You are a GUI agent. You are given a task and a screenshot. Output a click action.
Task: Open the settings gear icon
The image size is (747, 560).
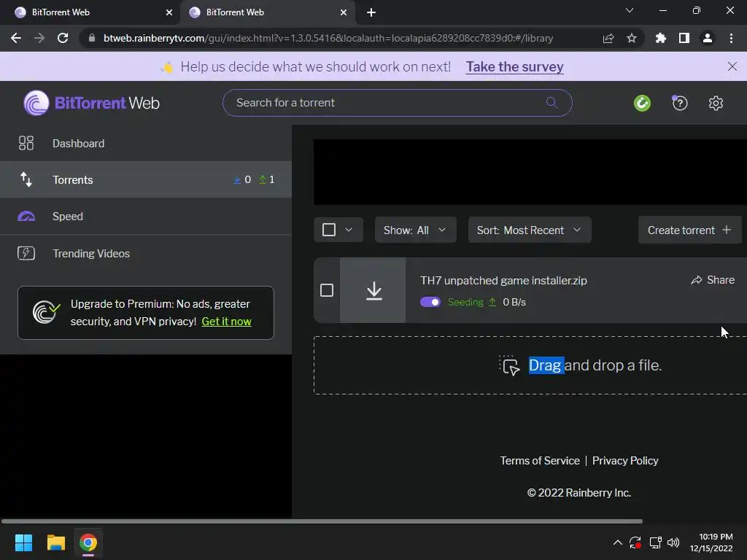716,103
